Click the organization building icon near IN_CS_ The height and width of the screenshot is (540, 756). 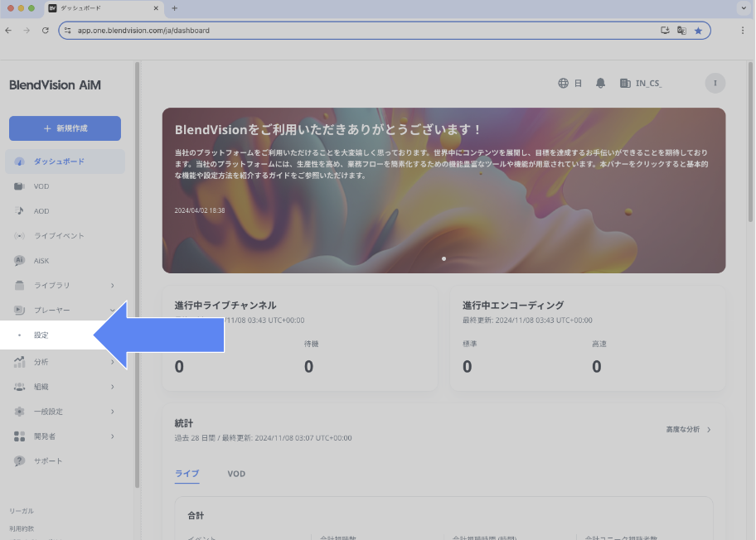[x=625, y=84]
